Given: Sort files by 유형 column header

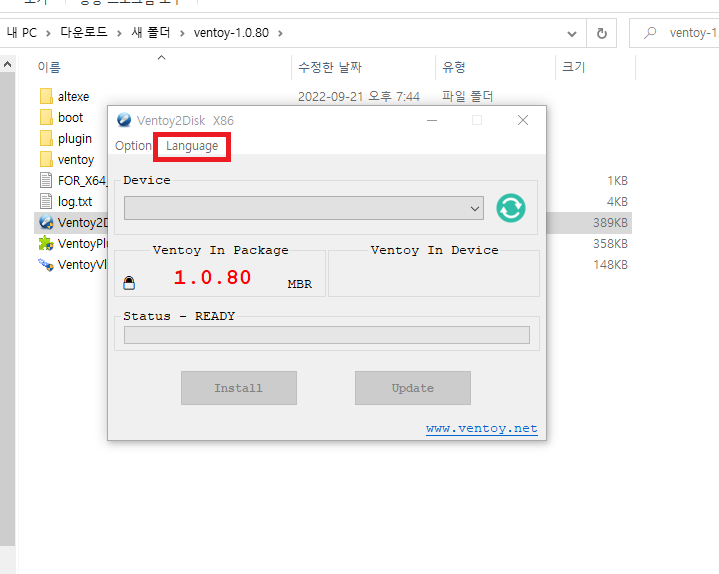Looking at the screenshot, I should tap(454, 67).
